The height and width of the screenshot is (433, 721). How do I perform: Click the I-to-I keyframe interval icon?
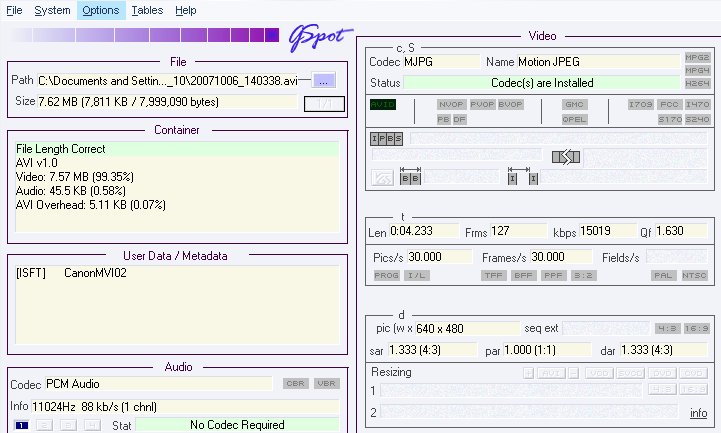pos(523,177)
